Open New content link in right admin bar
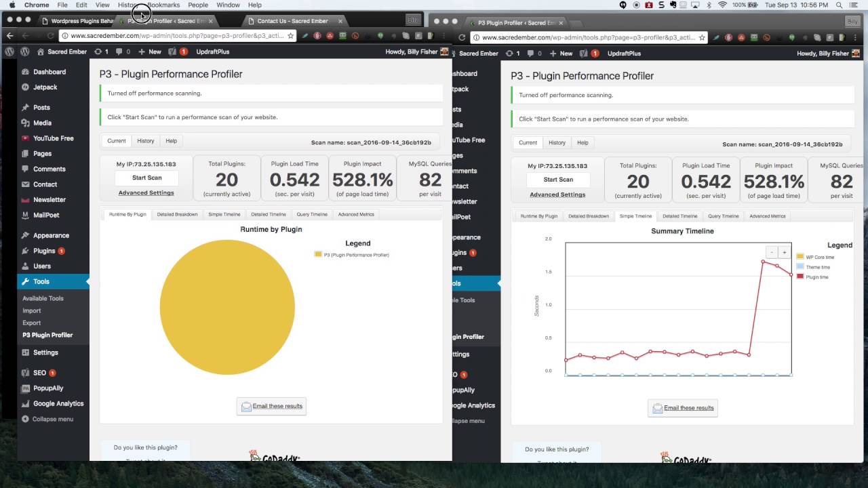 click(x=561, y=54)
